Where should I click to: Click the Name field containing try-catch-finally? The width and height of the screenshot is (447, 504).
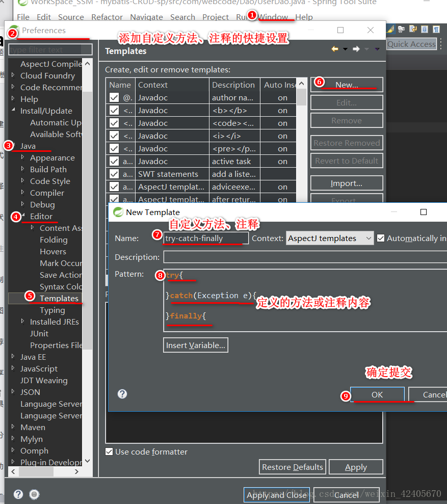[x=206, y=238]
